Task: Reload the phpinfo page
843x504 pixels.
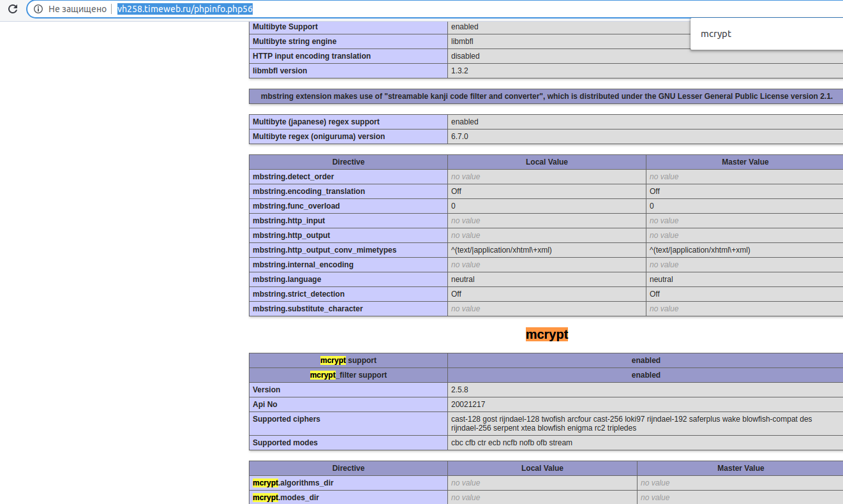Action: click(13, 9)
